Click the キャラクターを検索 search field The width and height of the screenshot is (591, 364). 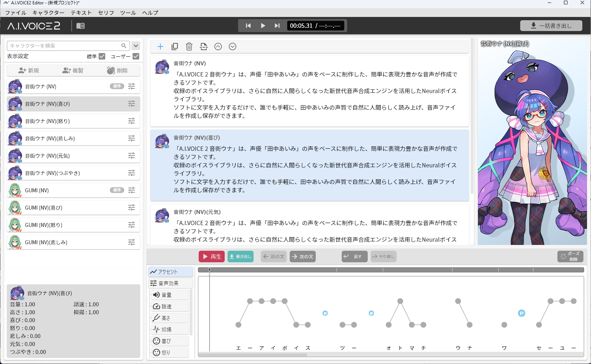tap(68, 46)
